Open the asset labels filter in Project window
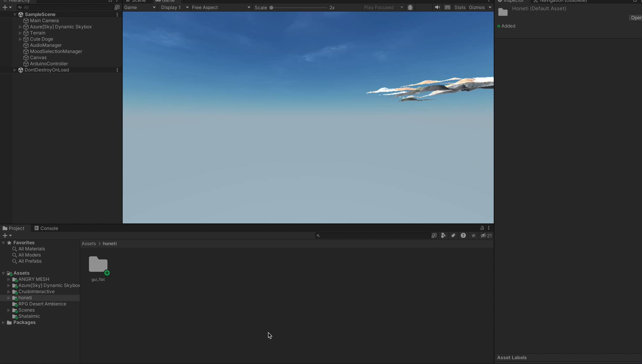The image size is (642, 364). 453,236
